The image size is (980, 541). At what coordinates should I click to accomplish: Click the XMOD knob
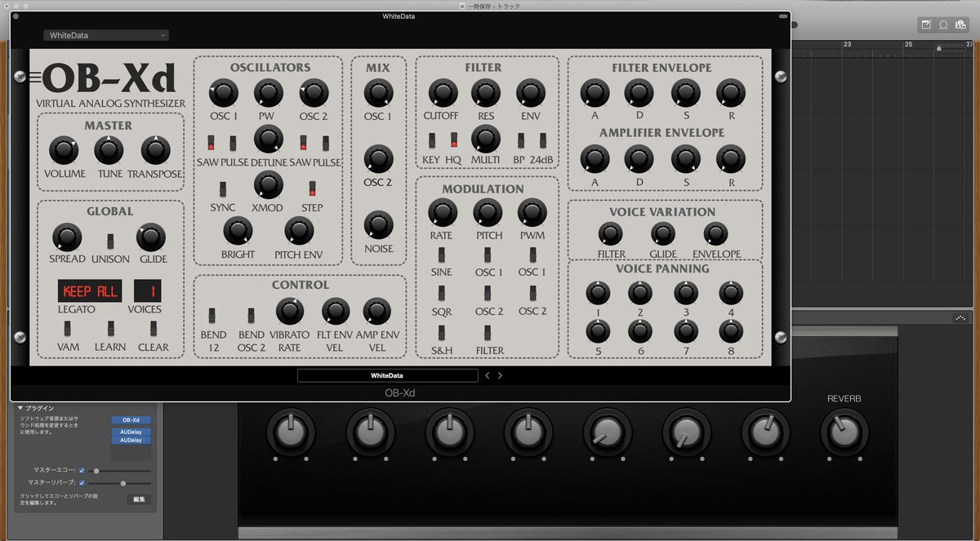[268, 184]
